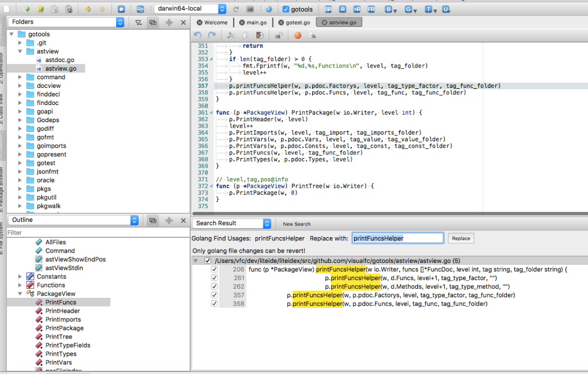This screenshot has width=588, height=374.
Task: Click the scissors cut icon
Action: click(231, 35)
